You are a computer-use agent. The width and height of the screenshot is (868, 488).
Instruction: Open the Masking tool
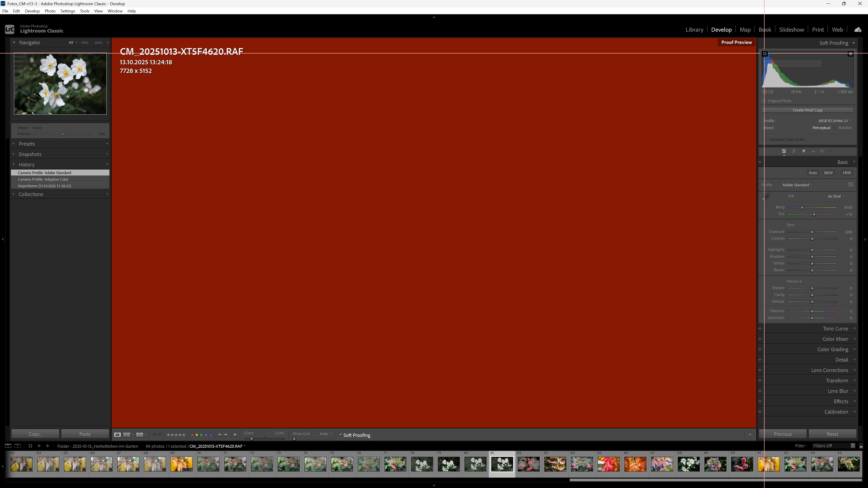822,151
